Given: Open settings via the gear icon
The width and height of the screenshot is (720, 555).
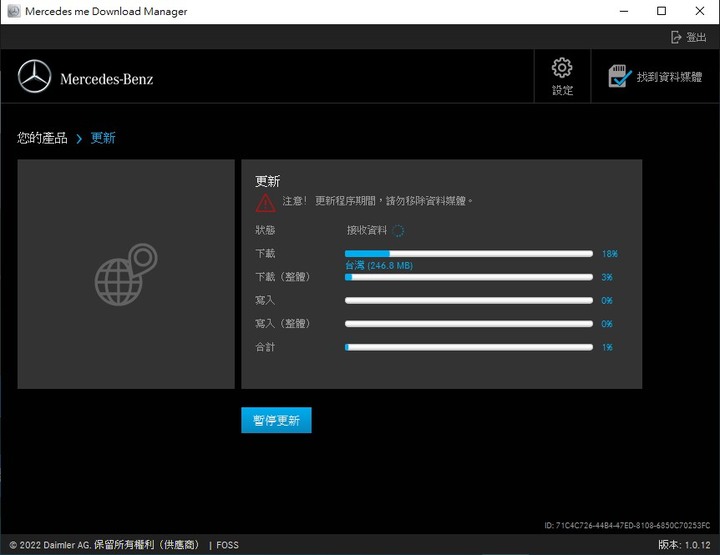Looking at the screenshot, I should coord(562,68).
